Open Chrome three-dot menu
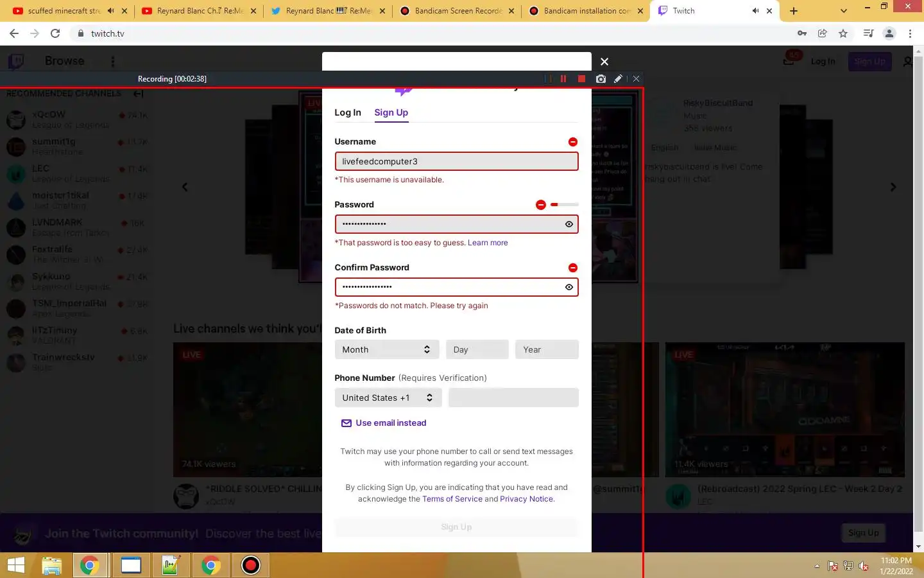The image size is (924, 578). pos(910,33)
